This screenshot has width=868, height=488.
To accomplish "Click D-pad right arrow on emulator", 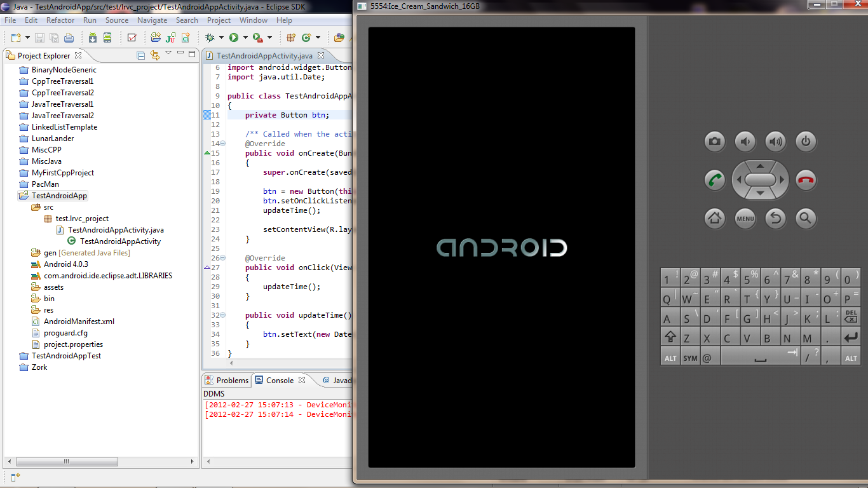I will click(x=782, y=180).
